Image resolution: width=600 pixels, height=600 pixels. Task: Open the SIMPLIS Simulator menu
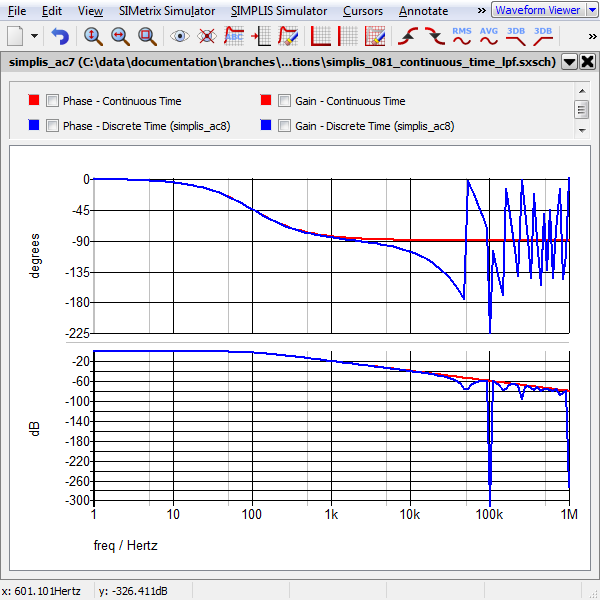pos(278,11)
